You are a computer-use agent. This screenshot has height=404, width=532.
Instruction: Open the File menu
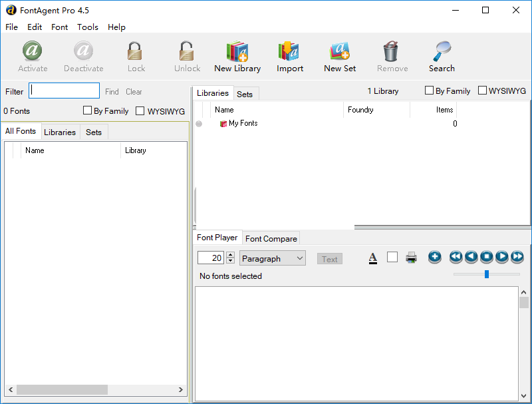(11, 27)
